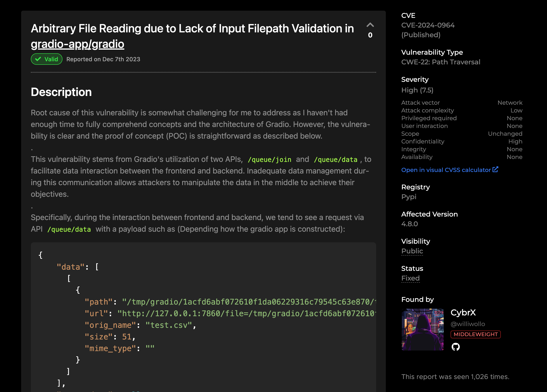Click the @williwollo handle
Screen dimensions: 547x392
(467, 324)
